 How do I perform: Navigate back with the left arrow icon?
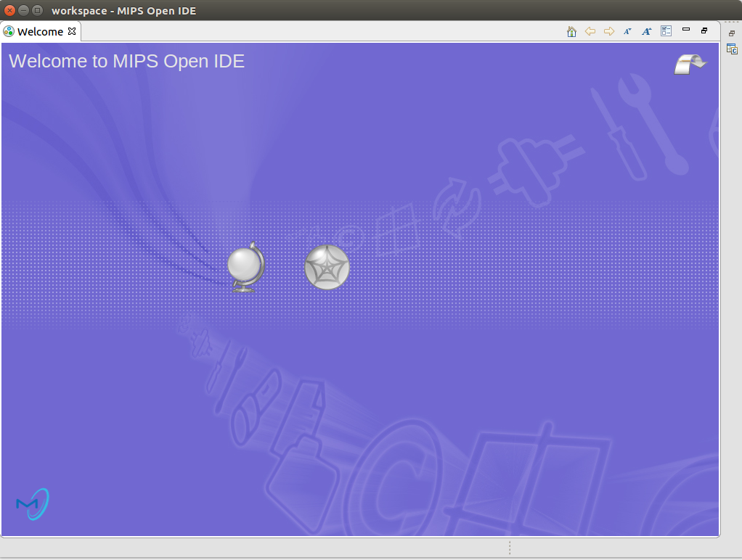590,31
